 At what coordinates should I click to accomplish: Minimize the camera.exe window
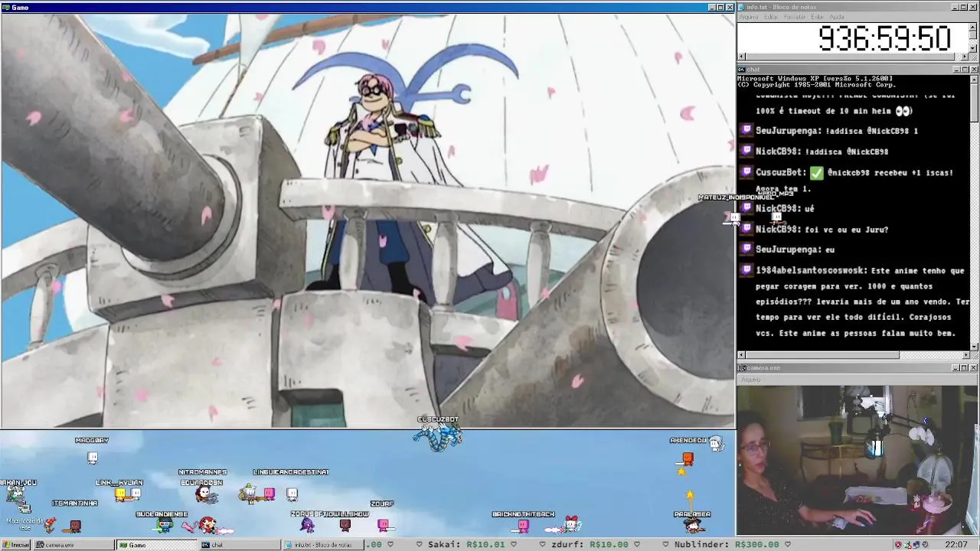tap(955, 368)
